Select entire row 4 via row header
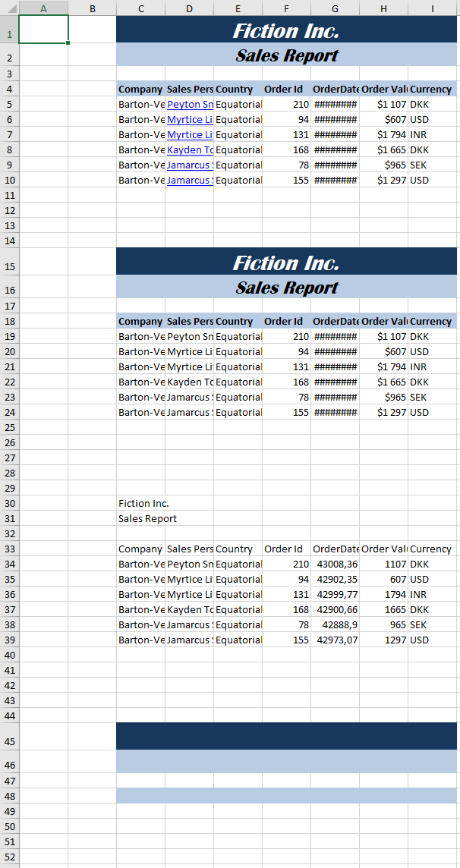 coord(9,89)
